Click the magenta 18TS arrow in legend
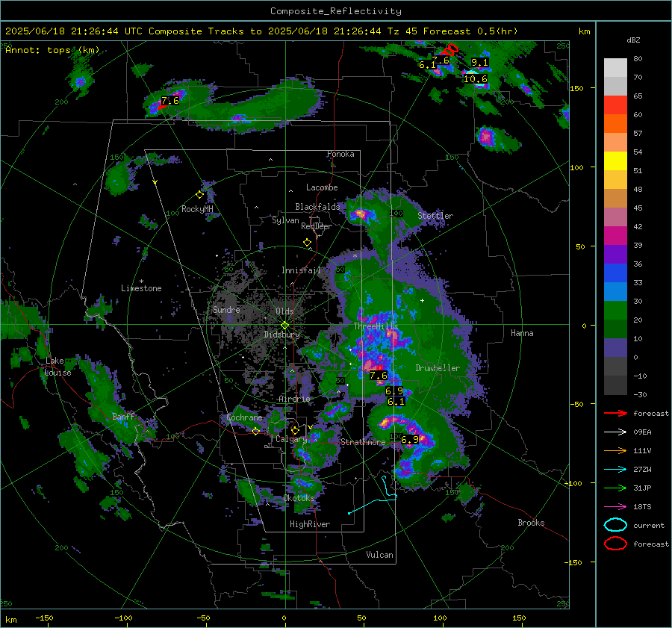Image resolution: width=672 pixels, height=628 pixels. click(615, 507)
